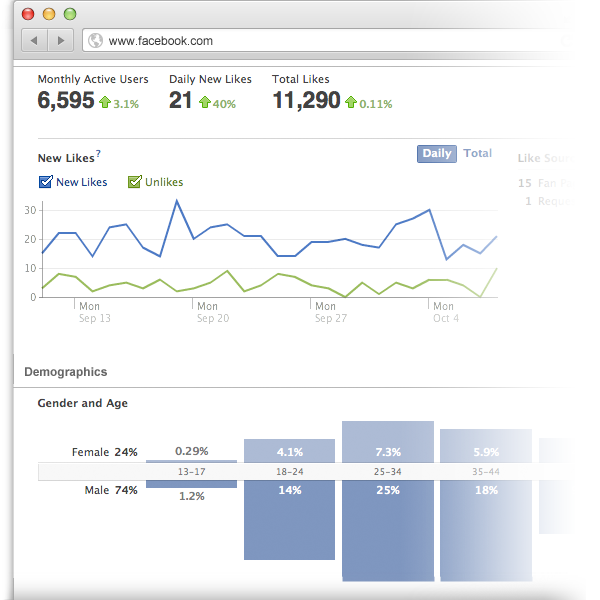Click green arrow beside Daily New Likes 40%
Viewport: 600px width, 600px height.
205,102
